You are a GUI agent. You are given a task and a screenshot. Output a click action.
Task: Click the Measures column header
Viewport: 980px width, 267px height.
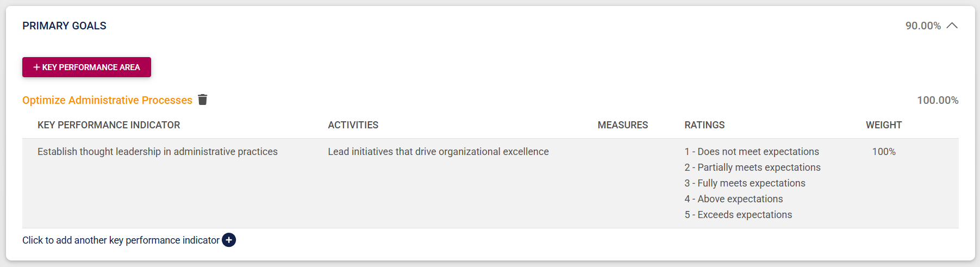point(622,125)
